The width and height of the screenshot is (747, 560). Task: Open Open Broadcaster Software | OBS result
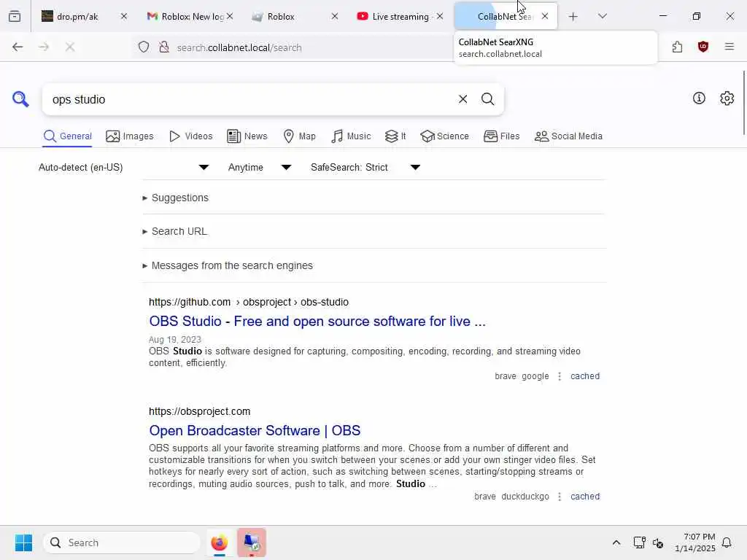pyautogui.click(x=255, y=430)
